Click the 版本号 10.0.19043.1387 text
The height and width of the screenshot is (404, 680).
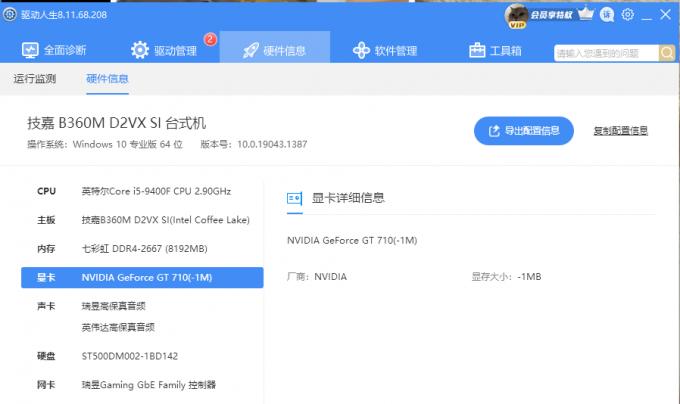[254, 144]
